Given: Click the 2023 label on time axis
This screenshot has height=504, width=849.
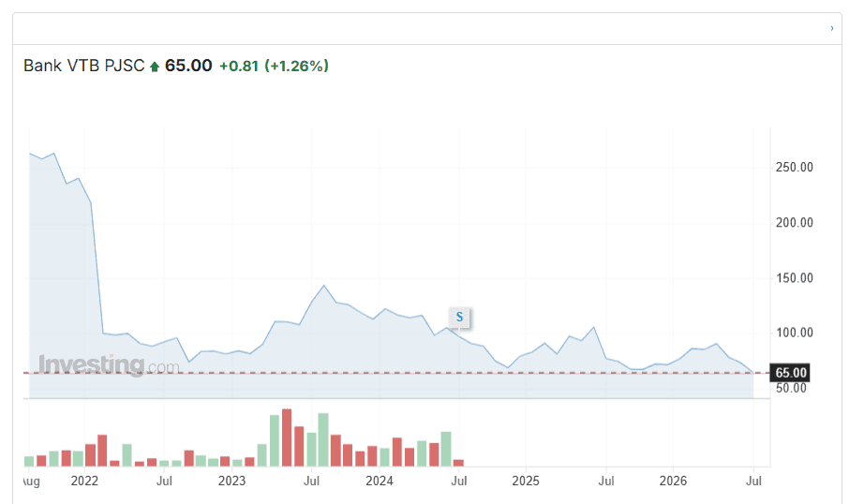Looking at the screenshot, I should pos(231,481).
